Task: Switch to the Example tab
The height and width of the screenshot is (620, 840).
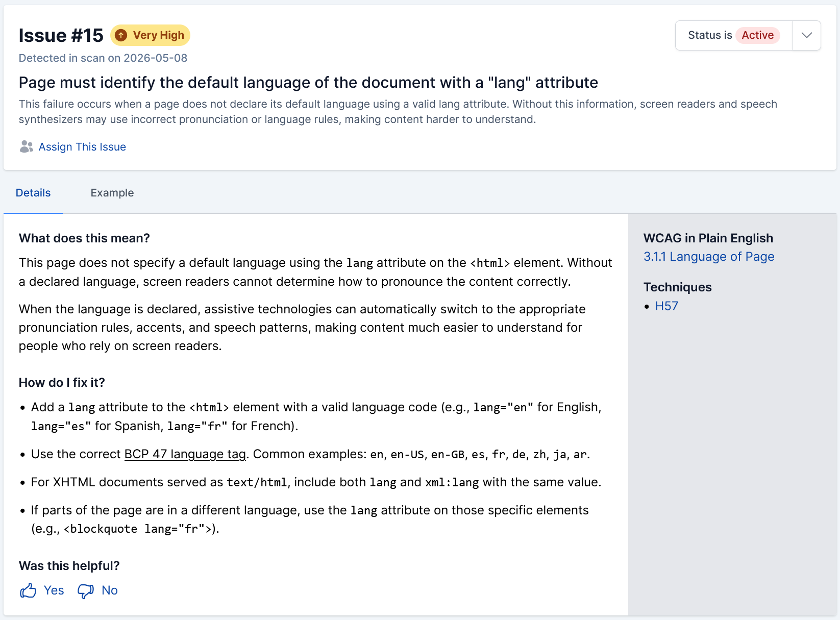Action: click(x=112, y=193)
